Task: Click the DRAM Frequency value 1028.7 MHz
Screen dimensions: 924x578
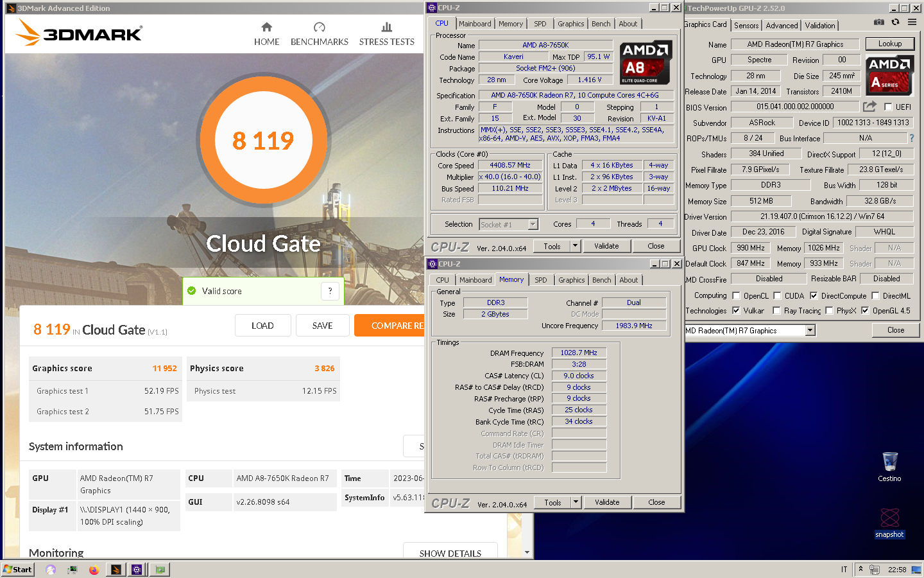Action: coord(579,353)
